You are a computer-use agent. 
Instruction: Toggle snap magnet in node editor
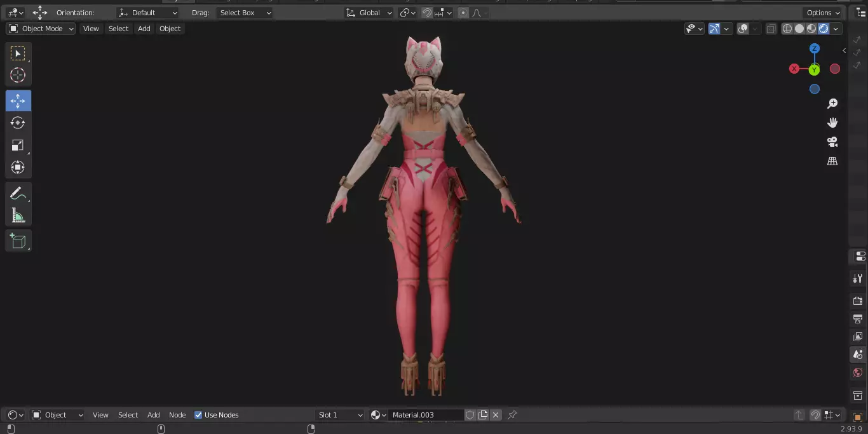tap(815, 415)
